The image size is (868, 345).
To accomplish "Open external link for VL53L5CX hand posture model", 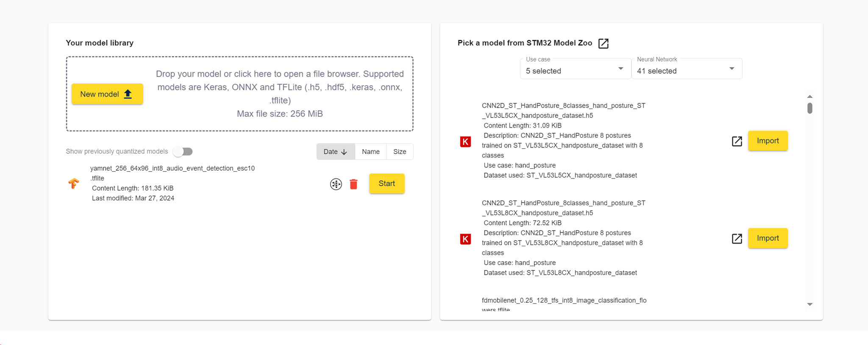I will pyautogui.click(x=737, y=141).
